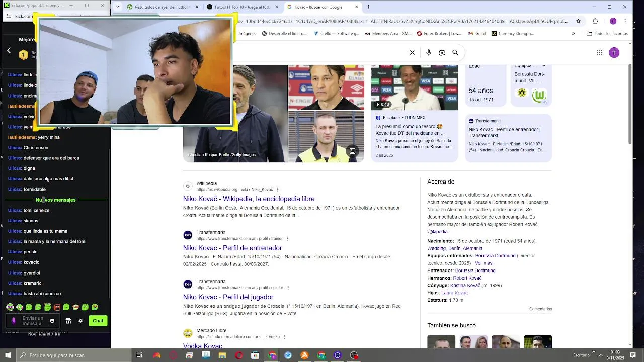Click the Robert Kovač Hermanos link
Image resolution: width=644 pixels, height=362 pixels.
click(x=467, y=278)
